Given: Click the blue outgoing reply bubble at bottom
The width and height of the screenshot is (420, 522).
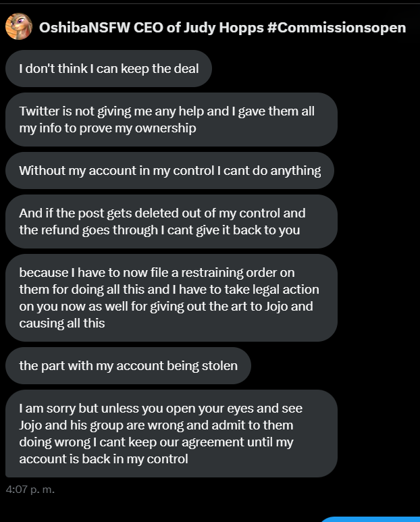Looking at the screenshot, I should pyautogui.click(x=370, y=519).
